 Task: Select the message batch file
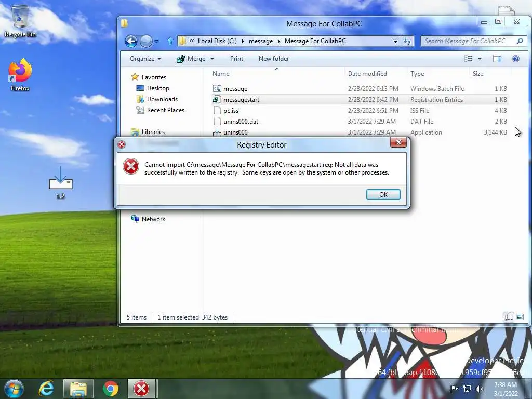coord(360,89)
